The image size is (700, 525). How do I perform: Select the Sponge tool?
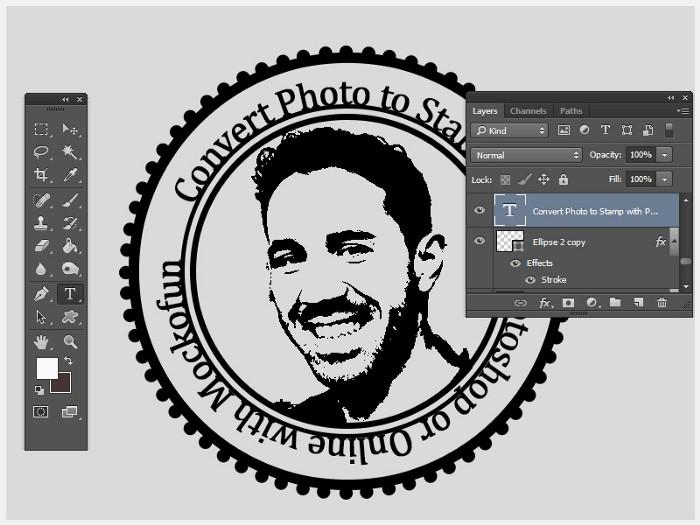pos(70,269)
